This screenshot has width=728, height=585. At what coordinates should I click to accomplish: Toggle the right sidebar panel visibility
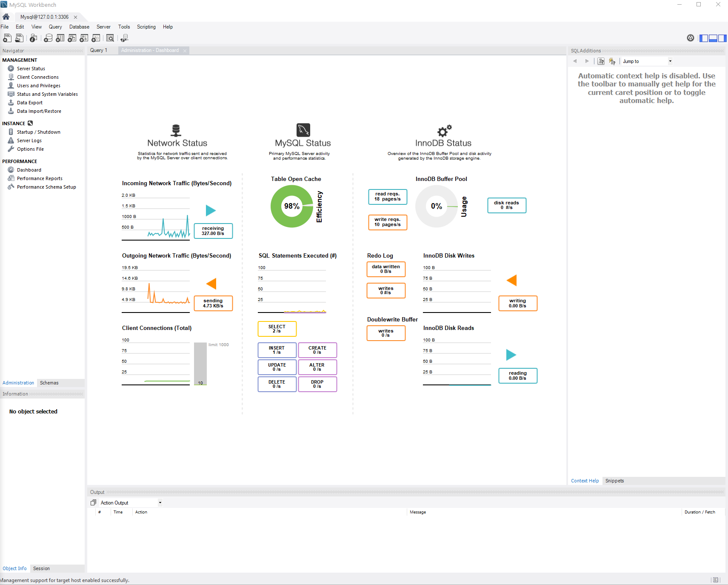point(722,38)
